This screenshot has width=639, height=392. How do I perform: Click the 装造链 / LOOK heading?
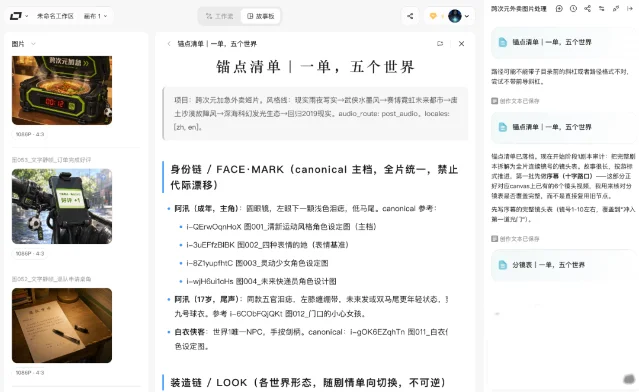point(308,383)
